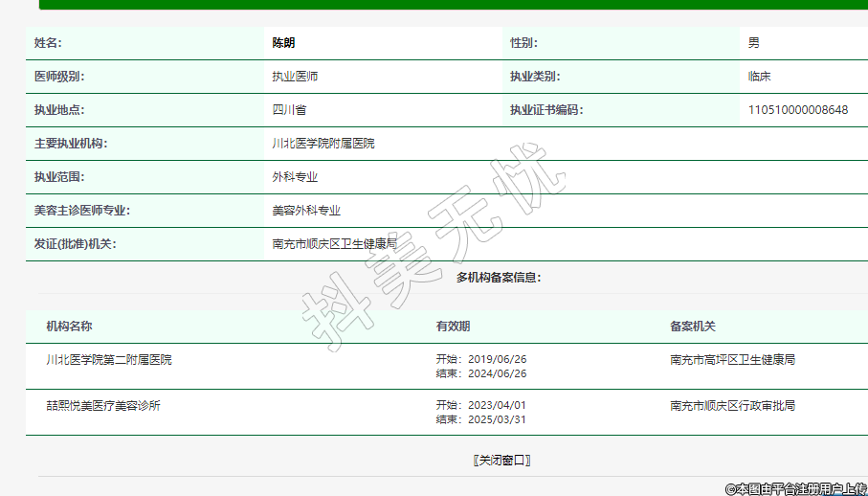Open 川北医学院第二附属医院 record entry
Image resolution: width=868 pixels, height=496 pixels.
109,360
